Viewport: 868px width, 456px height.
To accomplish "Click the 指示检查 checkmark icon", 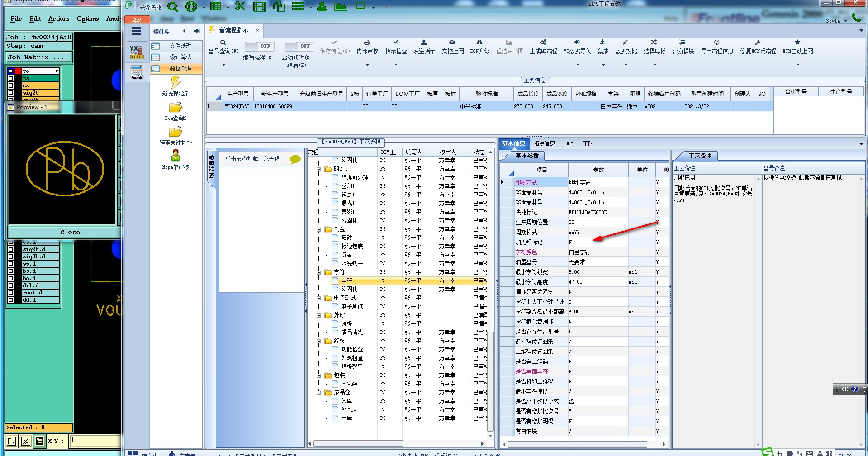I will (x=395, y=42).
